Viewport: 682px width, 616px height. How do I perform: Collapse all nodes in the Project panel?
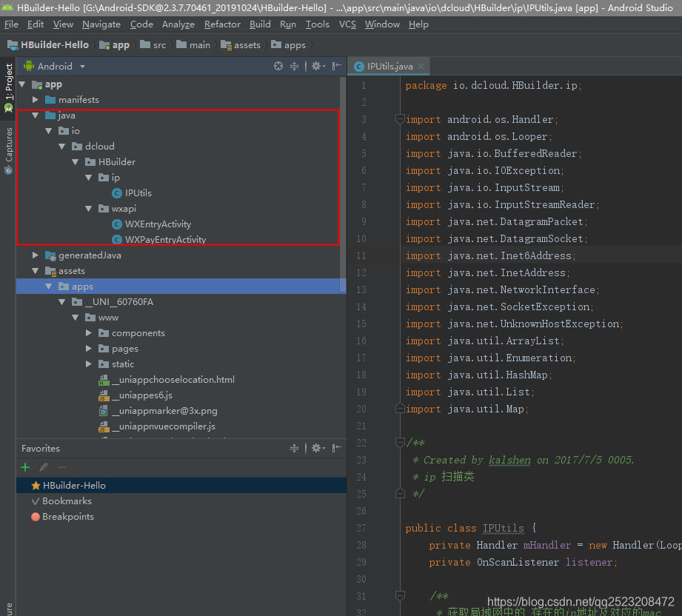[295, 66]
